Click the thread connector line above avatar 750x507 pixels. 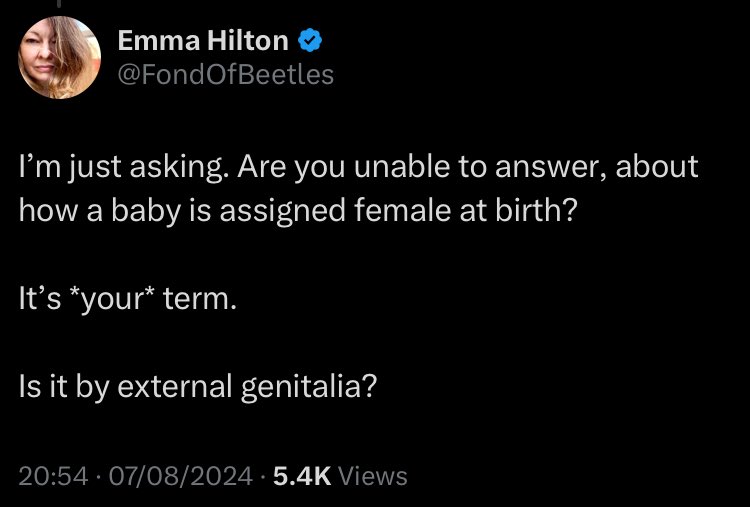coord(59,3)
